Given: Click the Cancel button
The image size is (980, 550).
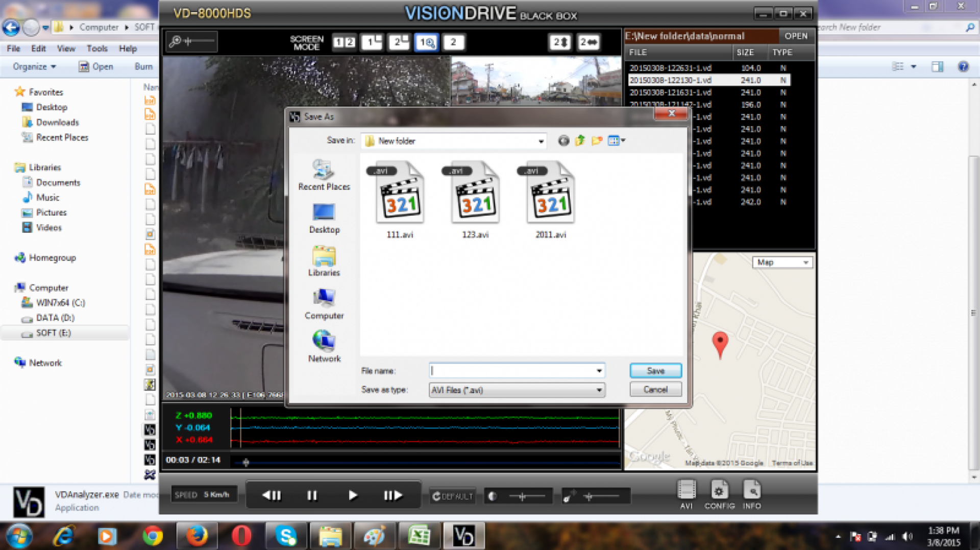Looking at the screenshot, I should [655, 390].
